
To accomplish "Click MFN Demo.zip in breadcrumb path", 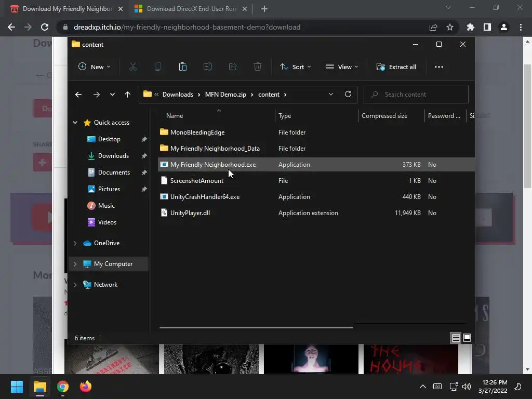I will click(x=225, y=95).
